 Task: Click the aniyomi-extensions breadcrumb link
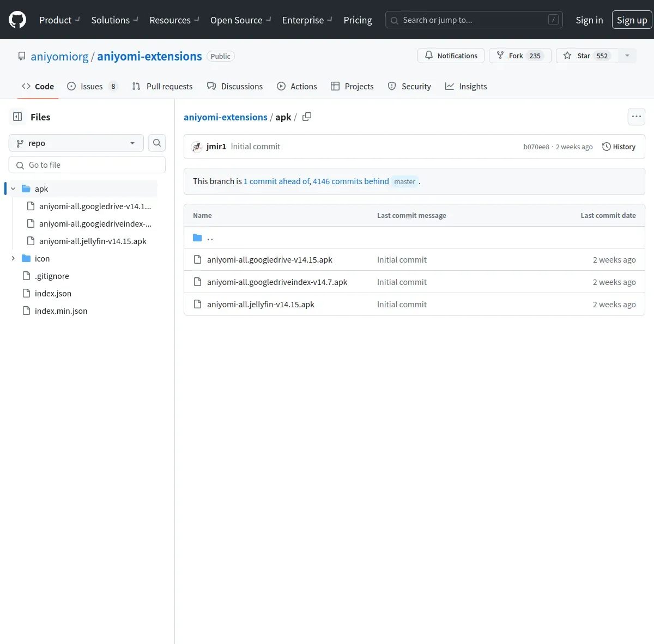(226, 117)
